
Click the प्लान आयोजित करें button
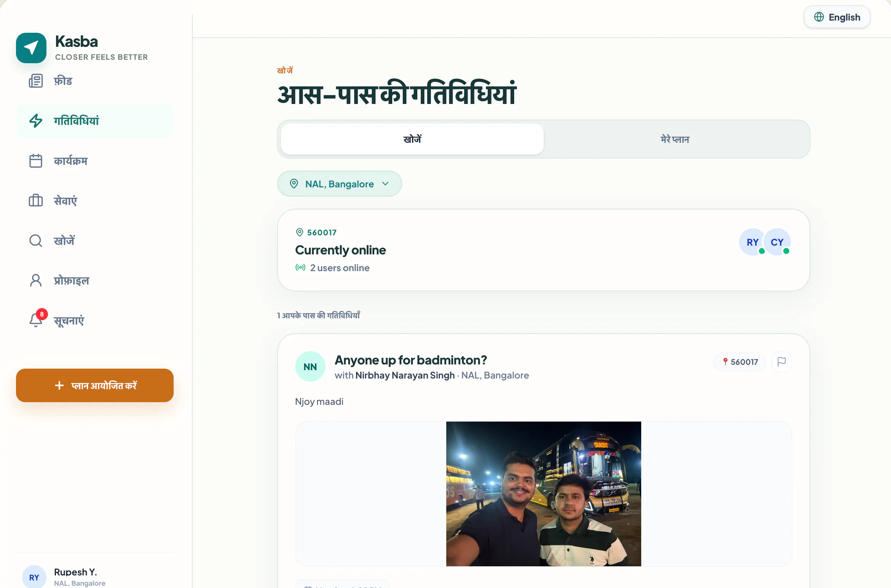click(95, 385)
